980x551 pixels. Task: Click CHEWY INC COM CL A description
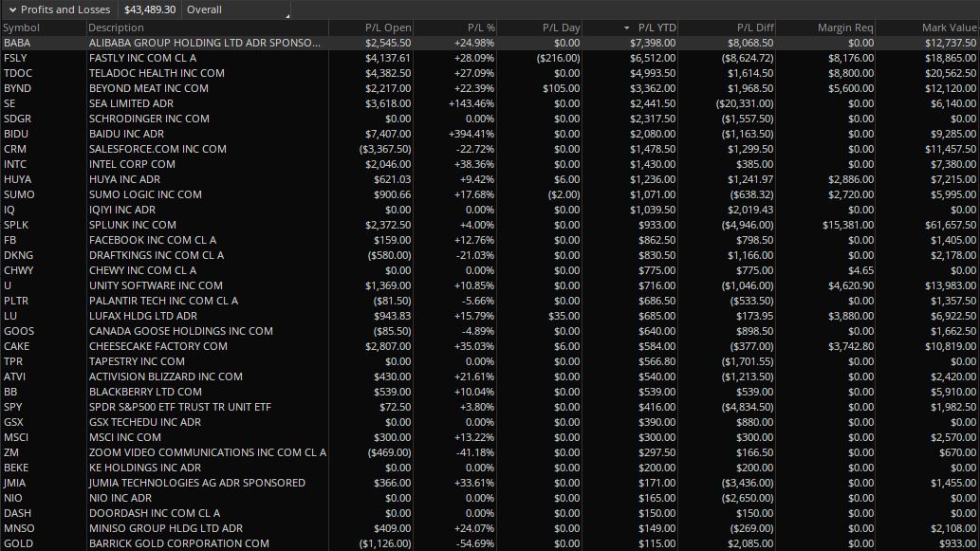click(142, 270)
